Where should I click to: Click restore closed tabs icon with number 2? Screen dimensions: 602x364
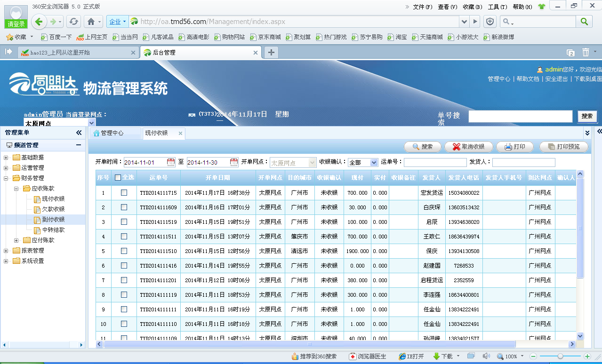pos(570,53)
